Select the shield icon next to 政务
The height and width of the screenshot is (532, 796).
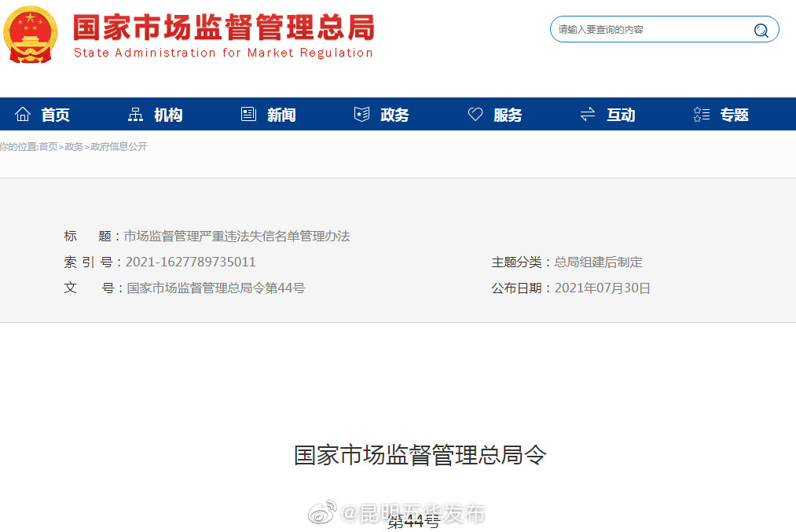coord(361,114)
